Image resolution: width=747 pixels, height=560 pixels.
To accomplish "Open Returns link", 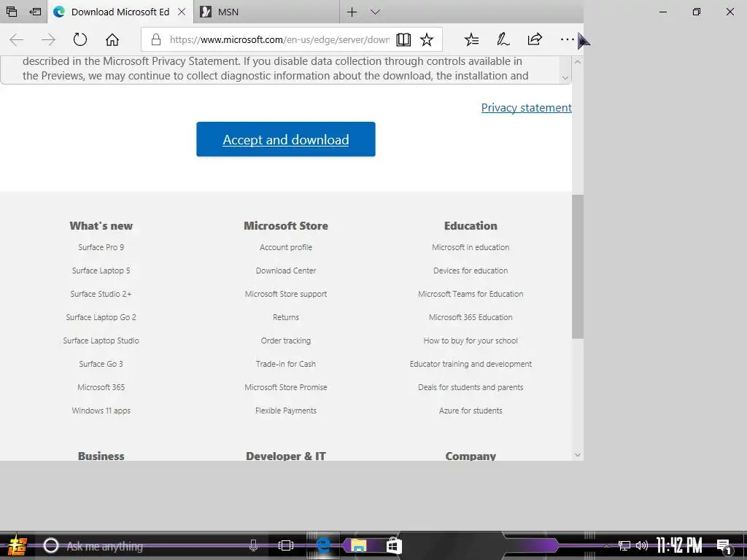I will (x=286, y=317).
